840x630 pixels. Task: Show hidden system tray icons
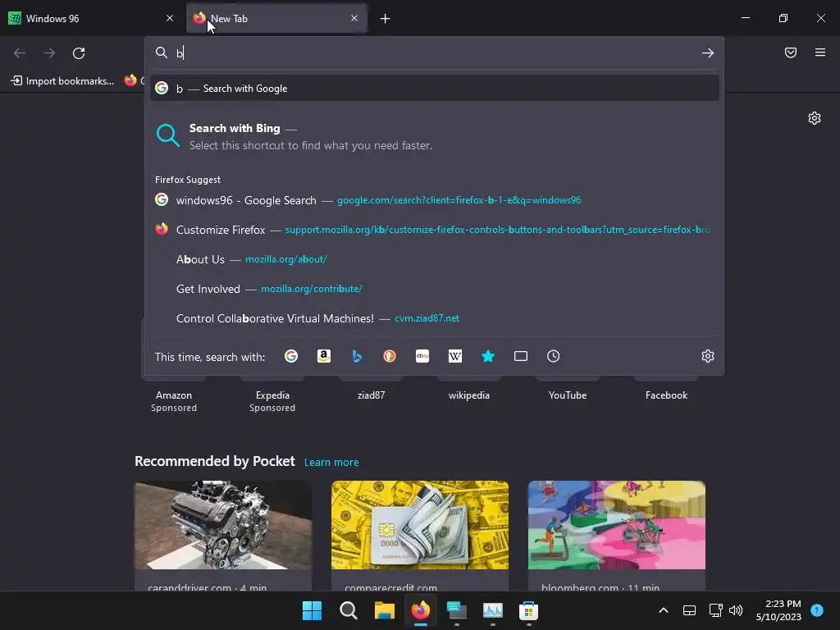coord(663,610)
